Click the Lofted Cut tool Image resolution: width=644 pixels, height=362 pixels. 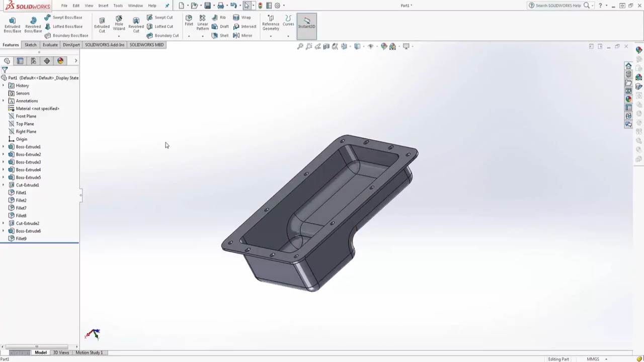point(159,27)
